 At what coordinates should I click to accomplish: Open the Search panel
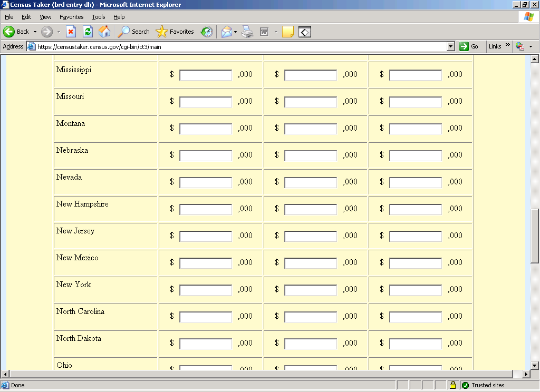134,32
